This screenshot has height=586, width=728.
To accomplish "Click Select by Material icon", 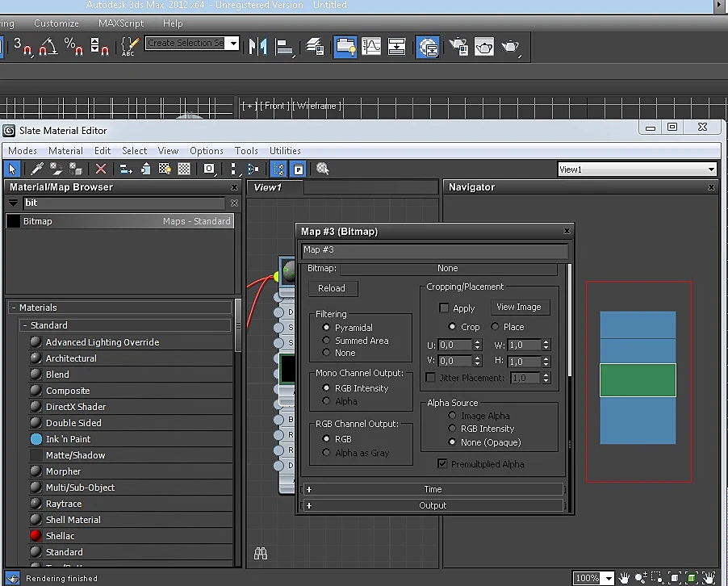I will pyautogui.click(x=323, y=169).
